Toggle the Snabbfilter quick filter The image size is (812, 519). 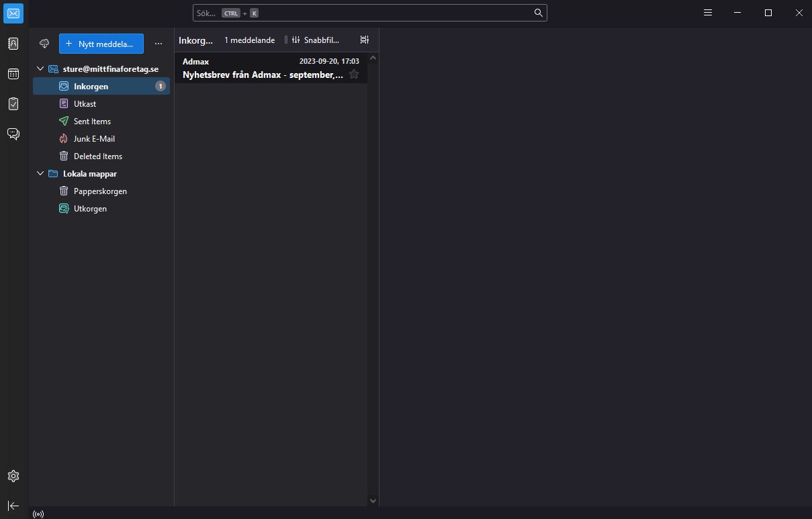coord(316,40)
